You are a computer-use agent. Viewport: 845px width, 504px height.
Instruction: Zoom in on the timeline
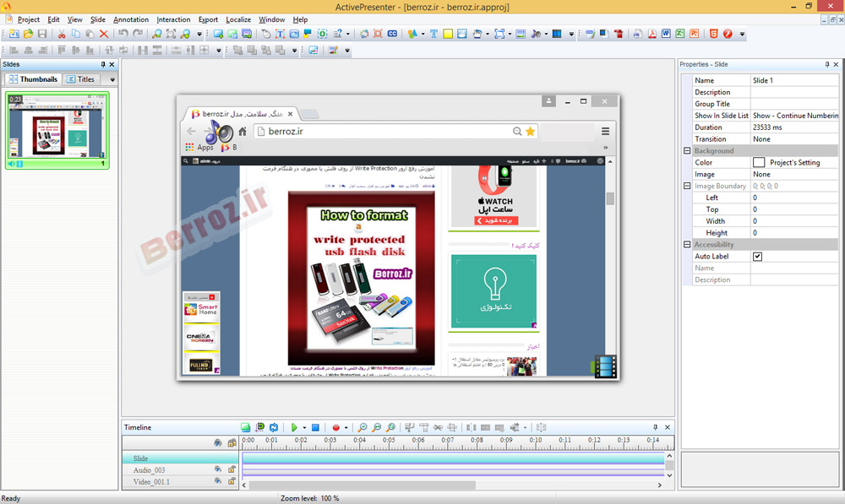[363, 427]
